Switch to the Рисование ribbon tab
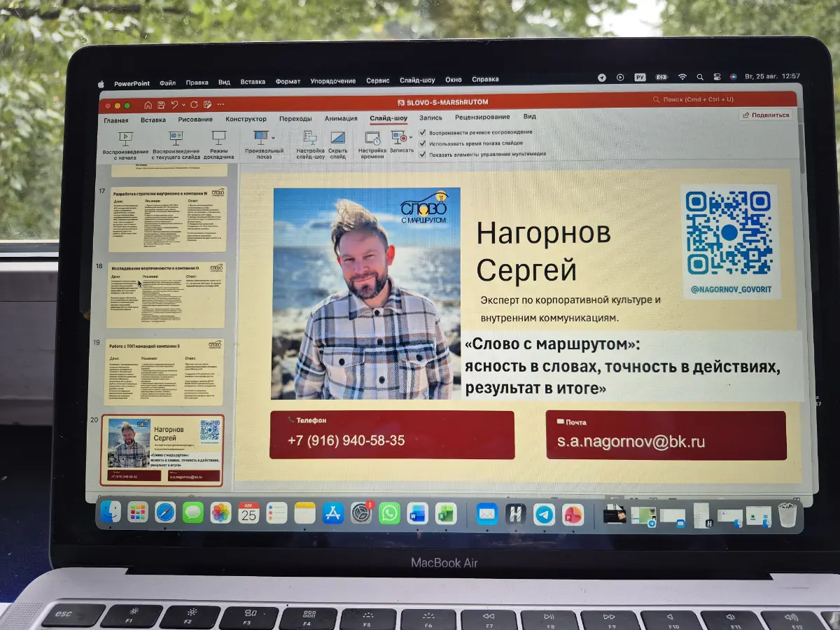840x630 pixels. [195, 119]
